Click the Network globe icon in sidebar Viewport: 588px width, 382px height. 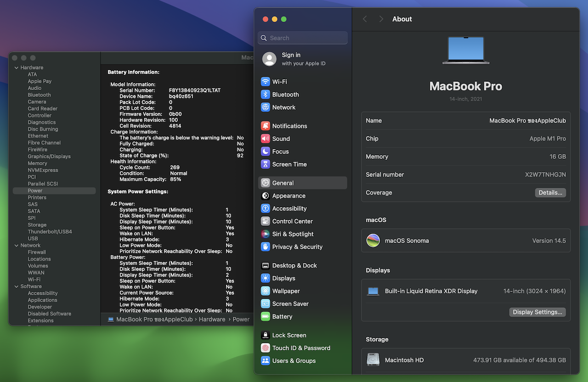click(266, 107)
